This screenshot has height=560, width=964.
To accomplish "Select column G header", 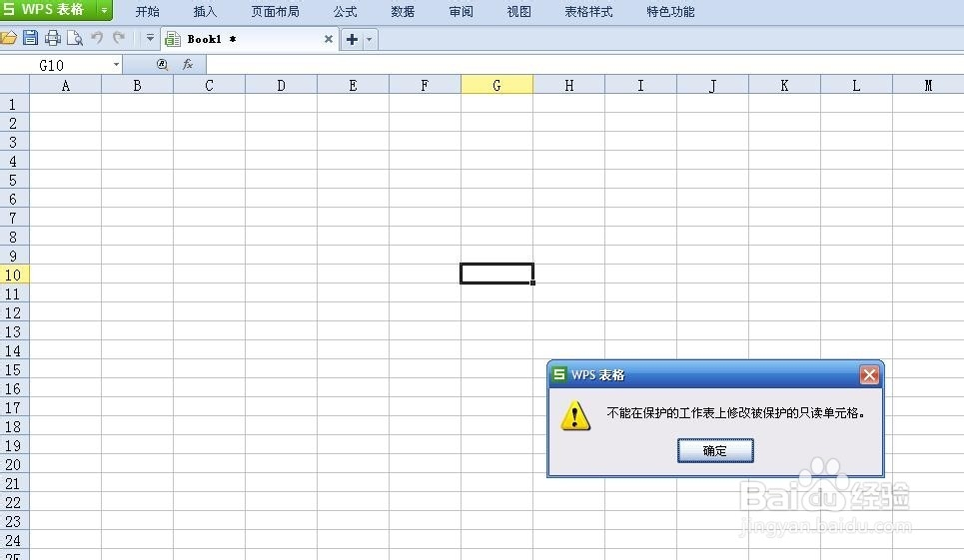I will click(x=496, y=86).
